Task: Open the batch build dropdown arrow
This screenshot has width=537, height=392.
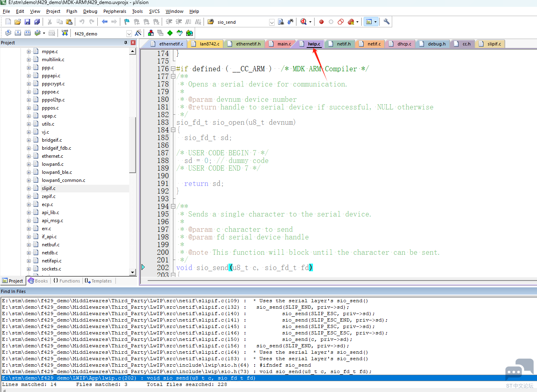Action: [x=44, y=33]
